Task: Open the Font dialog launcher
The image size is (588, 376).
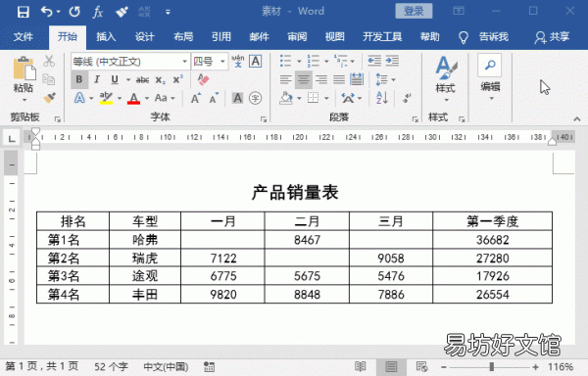Action: click(264, 119)
